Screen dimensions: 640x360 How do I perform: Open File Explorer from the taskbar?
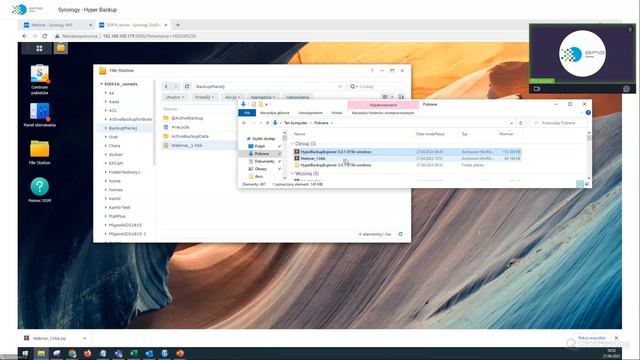pyautogui.click(x=41, y=353)
